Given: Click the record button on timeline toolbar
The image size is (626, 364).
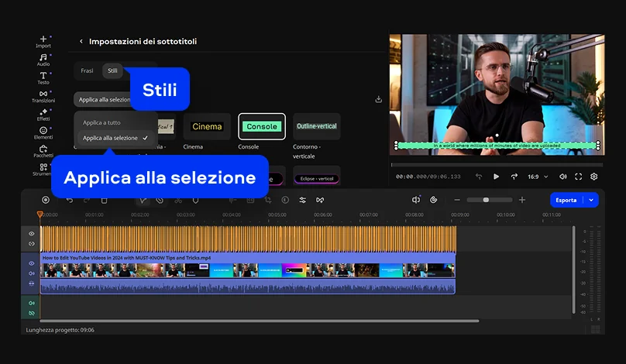Looking at the screenshot, I should click(46, 200).
